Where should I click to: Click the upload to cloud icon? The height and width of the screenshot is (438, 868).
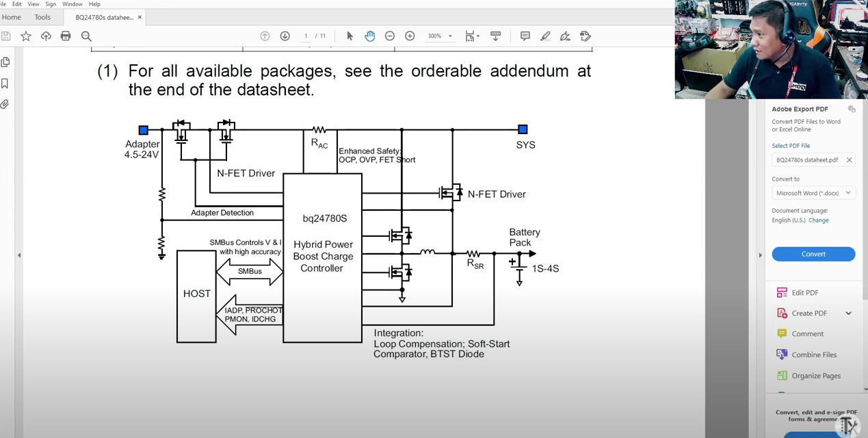coord(46,36)
